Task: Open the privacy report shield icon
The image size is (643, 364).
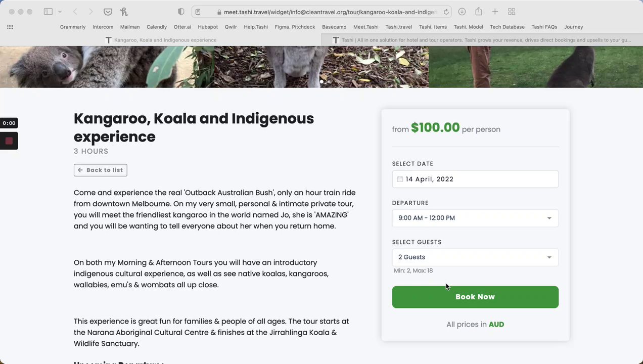Action: point(181,12)
